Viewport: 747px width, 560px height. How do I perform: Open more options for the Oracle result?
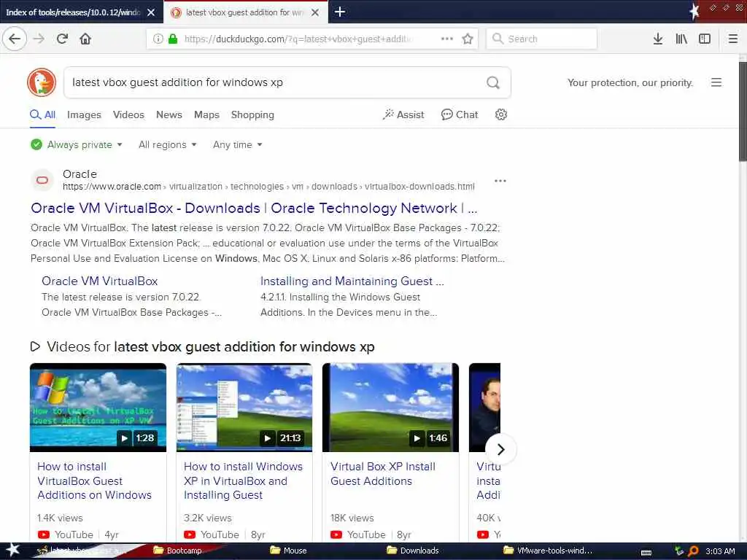point(500,181)
